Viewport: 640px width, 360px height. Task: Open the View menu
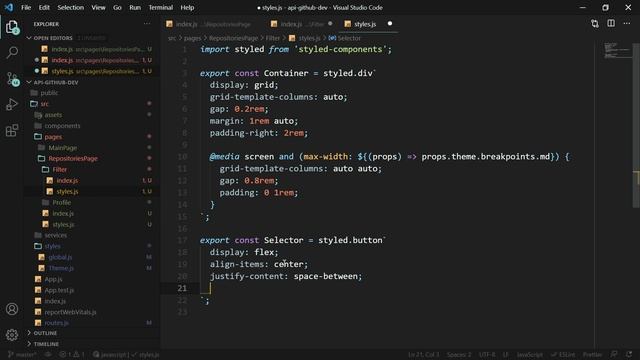pyautogui.click(x=98, y=7)
